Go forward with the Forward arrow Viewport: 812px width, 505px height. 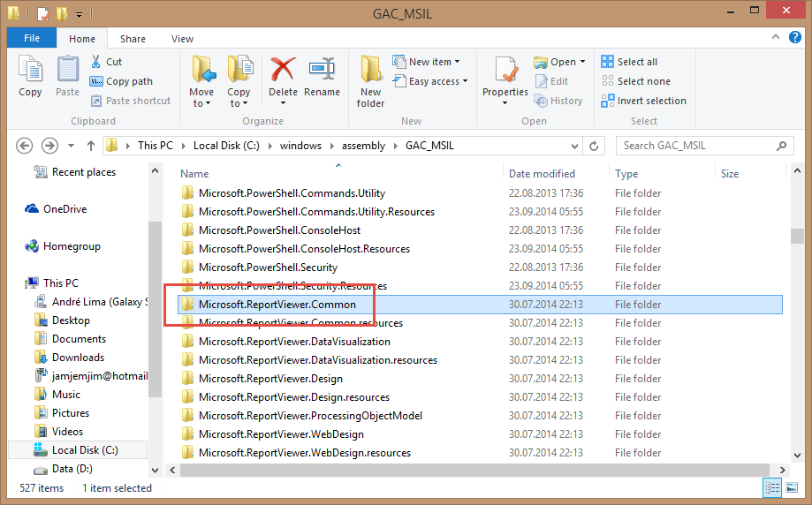[x=49, y=146]
